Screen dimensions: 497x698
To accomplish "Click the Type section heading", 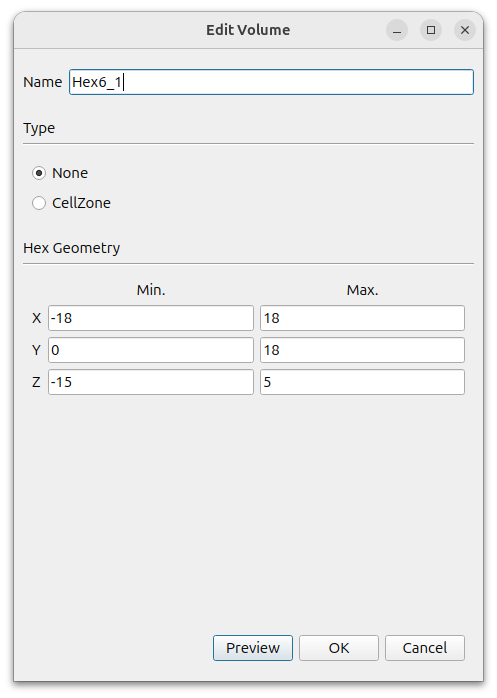I will [x=39, y=128].
